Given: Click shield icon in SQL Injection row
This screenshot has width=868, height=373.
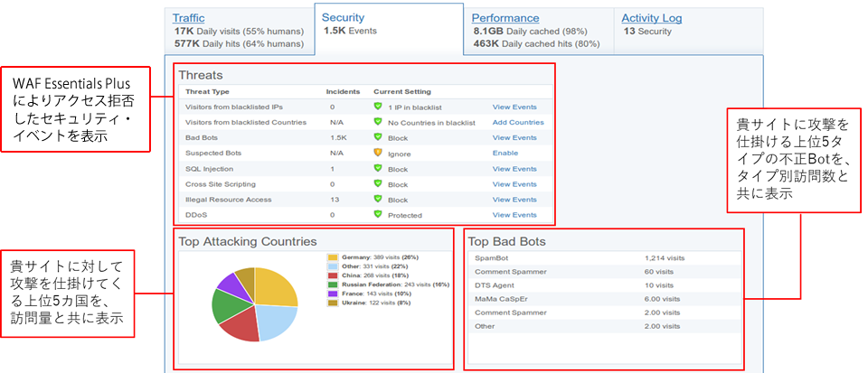Looking at the screenshot, I should pos(378,169).
